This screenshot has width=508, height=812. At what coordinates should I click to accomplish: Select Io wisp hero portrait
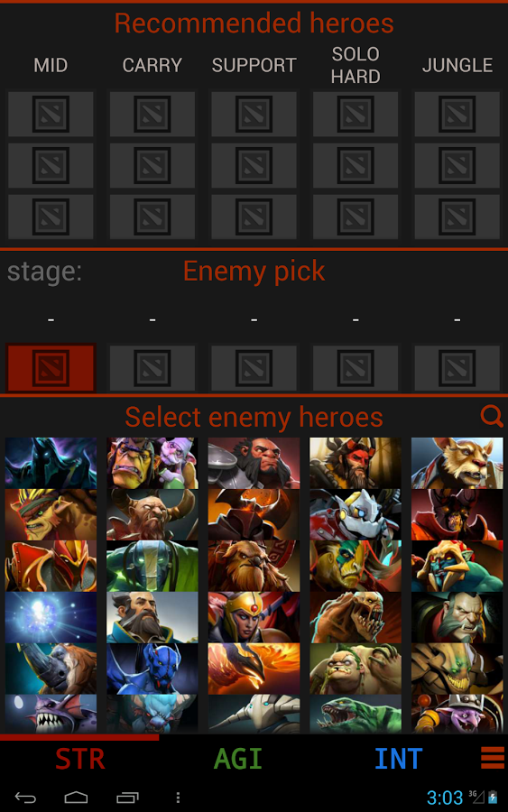click(x=51, y=617)
